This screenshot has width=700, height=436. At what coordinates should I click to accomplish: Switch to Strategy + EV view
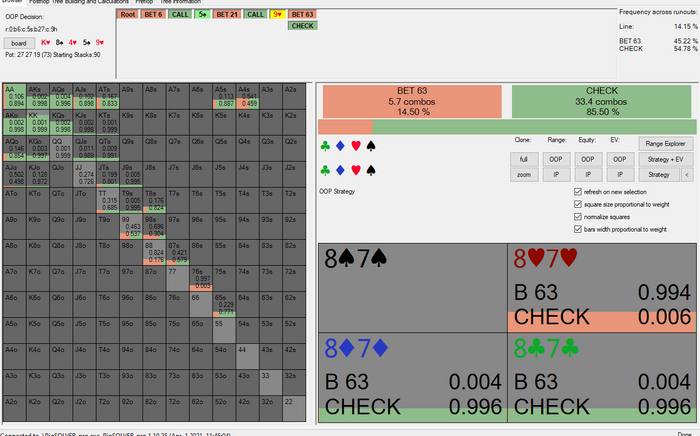click(x=665, y=159)
